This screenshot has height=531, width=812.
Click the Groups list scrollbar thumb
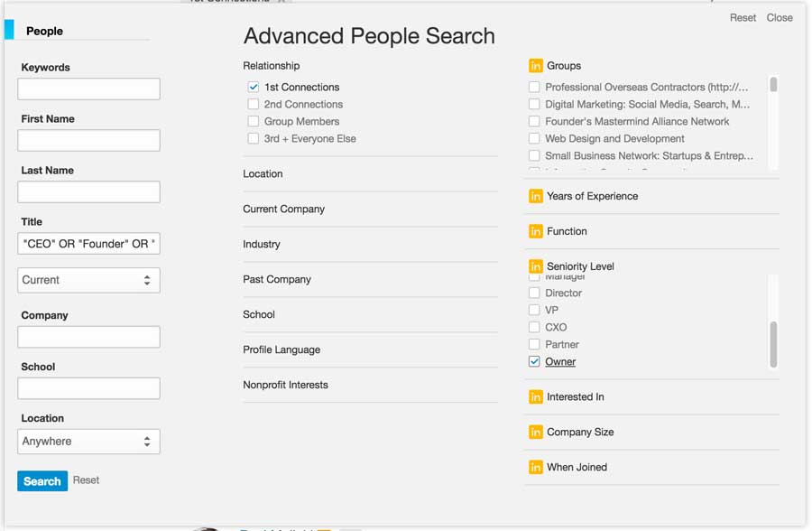[773, 85]
